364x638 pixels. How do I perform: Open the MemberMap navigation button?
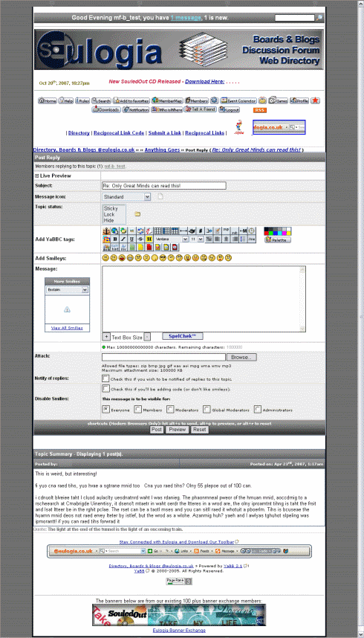(x=167, y=100)
